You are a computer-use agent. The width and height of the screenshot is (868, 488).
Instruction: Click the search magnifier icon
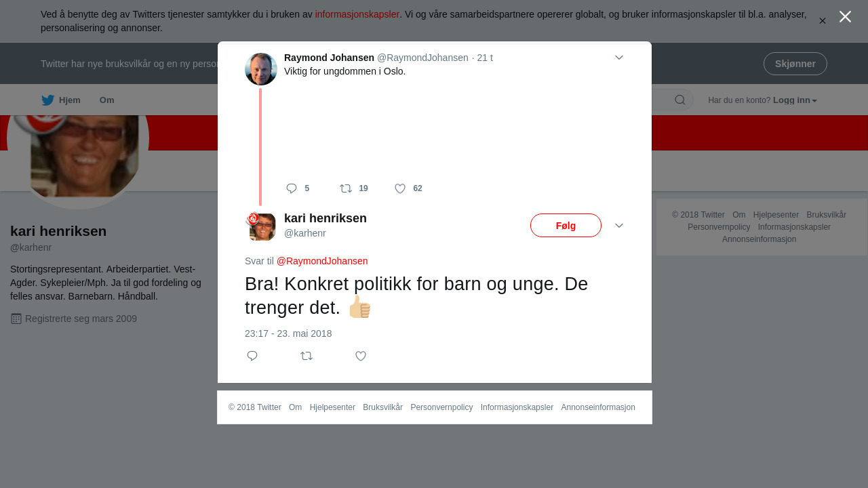point(680,100)
